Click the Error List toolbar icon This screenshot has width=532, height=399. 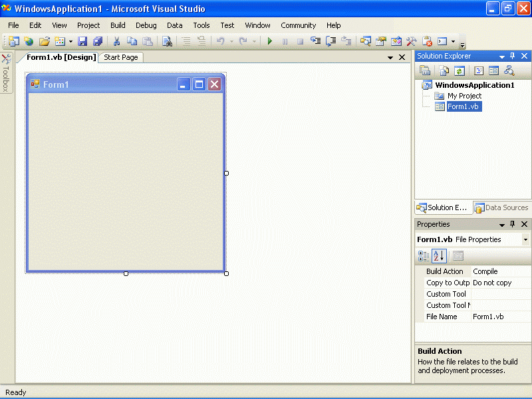(427, 41)
